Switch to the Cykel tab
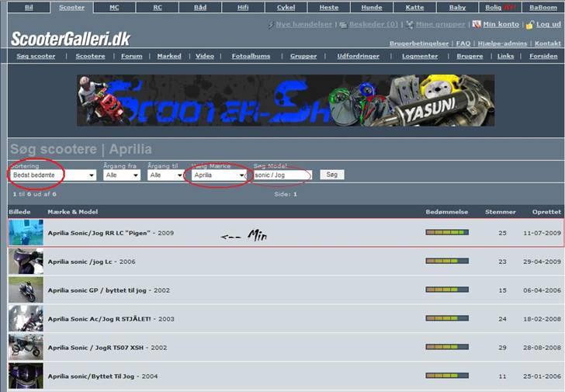Screen dimensions: 565x392 (x=286, y=7)
